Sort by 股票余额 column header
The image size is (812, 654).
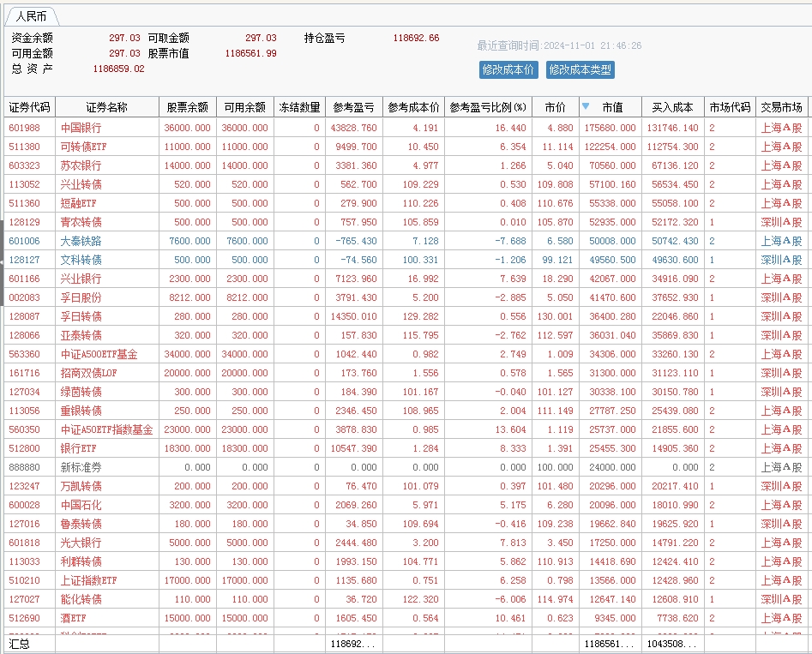188,107
